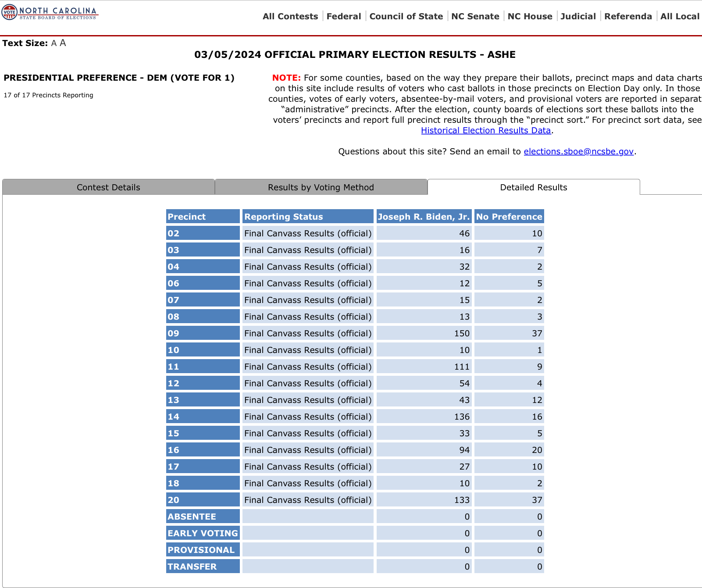Go to Council of State contests
The image size is (702, 588).
pos(406,16)
